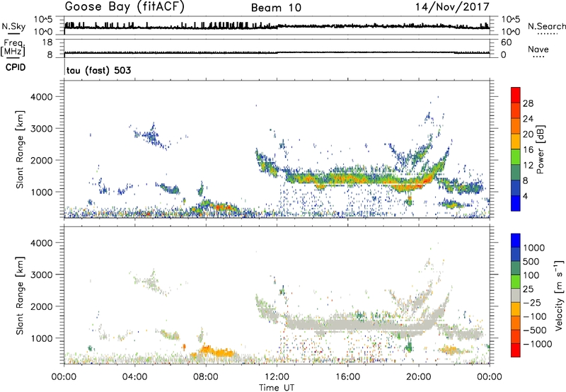Click the "08:00" time tick label
Viewport: 566px width, 392px height.
coord(205,377)
